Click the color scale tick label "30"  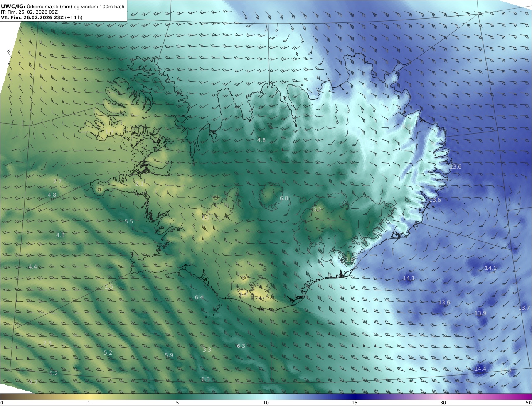coord(443,403)
